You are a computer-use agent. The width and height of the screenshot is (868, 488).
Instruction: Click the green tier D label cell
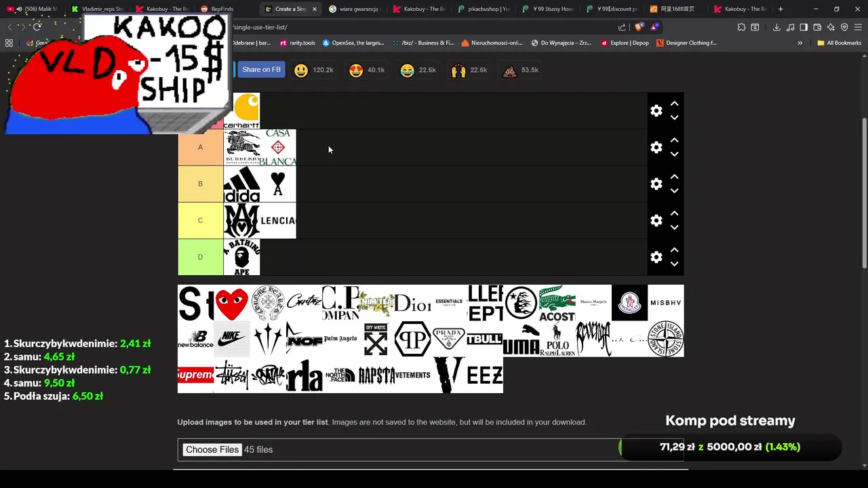(200, 257)
